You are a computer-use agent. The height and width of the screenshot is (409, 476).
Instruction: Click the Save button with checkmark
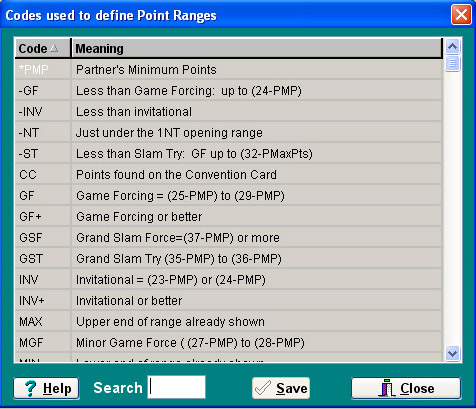pos(281,388)
